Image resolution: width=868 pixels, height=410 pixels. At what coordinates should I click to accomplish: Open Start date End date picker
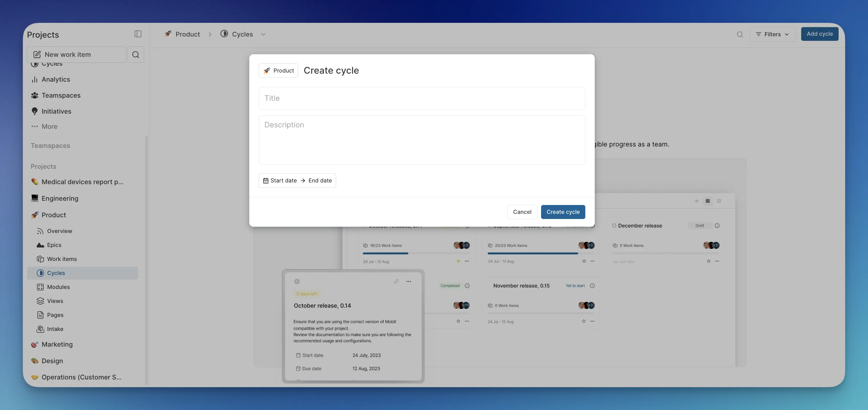tap(297, 180)
